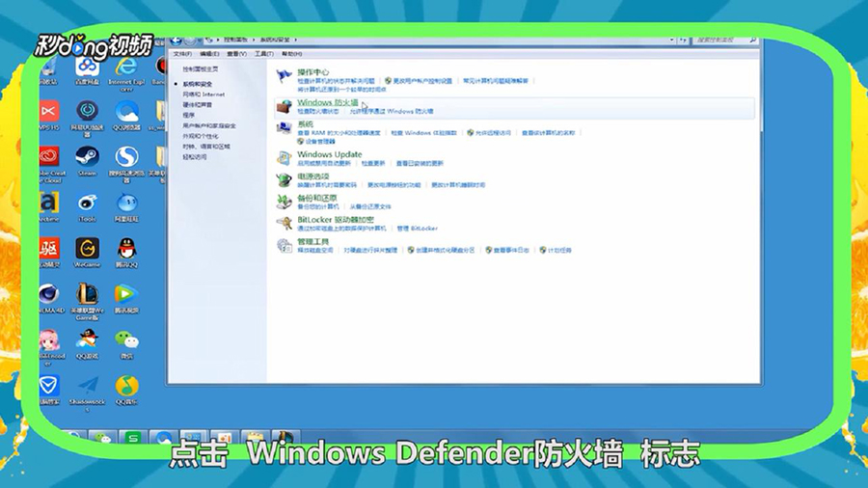This screenshot has width=868, height=488.
Task: Select 外观和个性化 in the sidebar
Action: pyautogui.click(x=201, y=136)
